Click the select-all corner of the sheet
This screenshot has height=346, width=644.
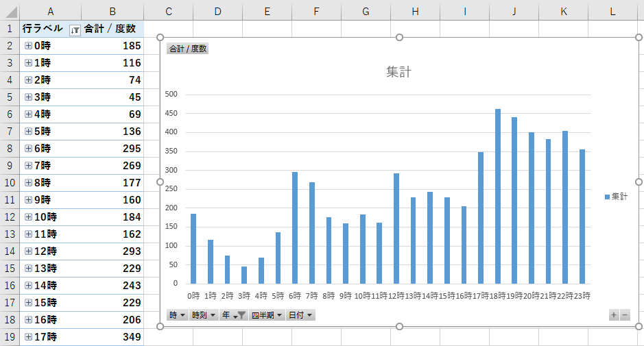tap(10, 10)
